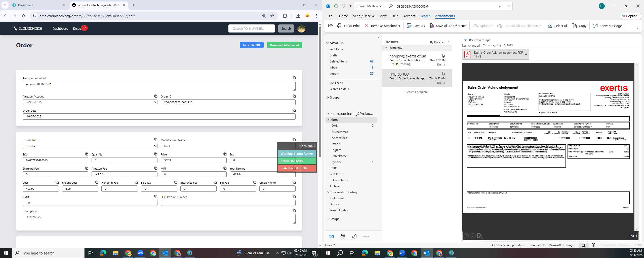Select Exertis folder under Inbox
644x258 pixels.
click(336, 144)
